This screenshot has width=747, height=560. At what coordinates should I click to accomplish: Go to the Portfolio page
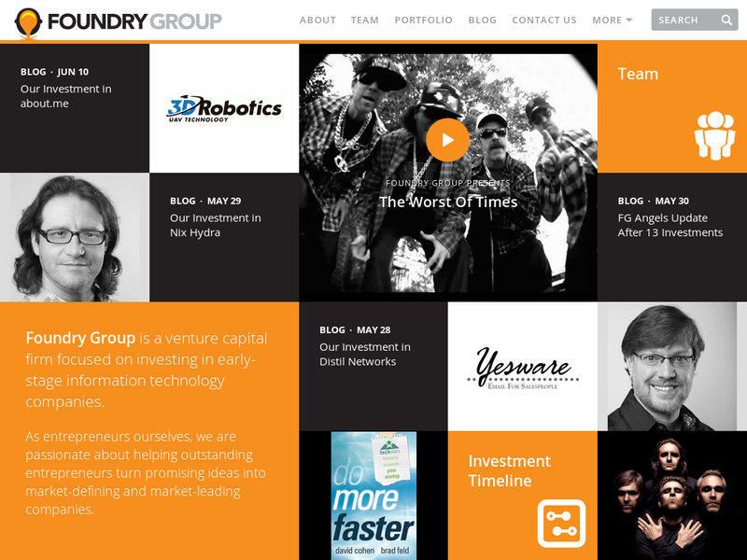[x=424, y=20]
